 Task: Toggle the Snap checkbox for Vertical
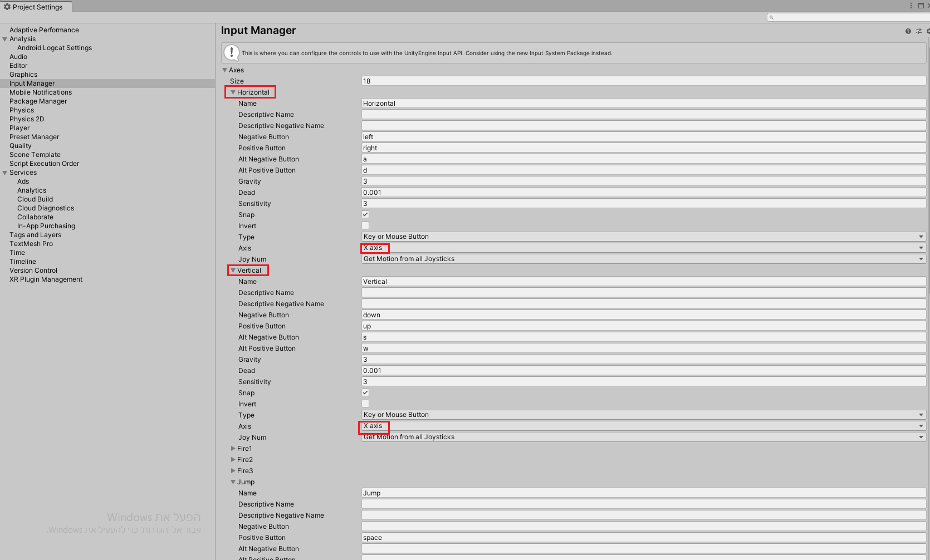365,392
